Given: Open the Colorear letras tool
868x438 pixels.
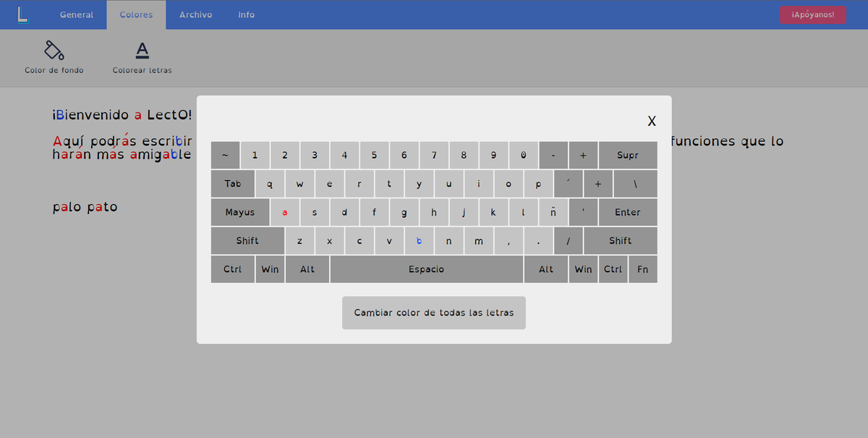Looking at the screenshot, I should click(x=142, y=58).
